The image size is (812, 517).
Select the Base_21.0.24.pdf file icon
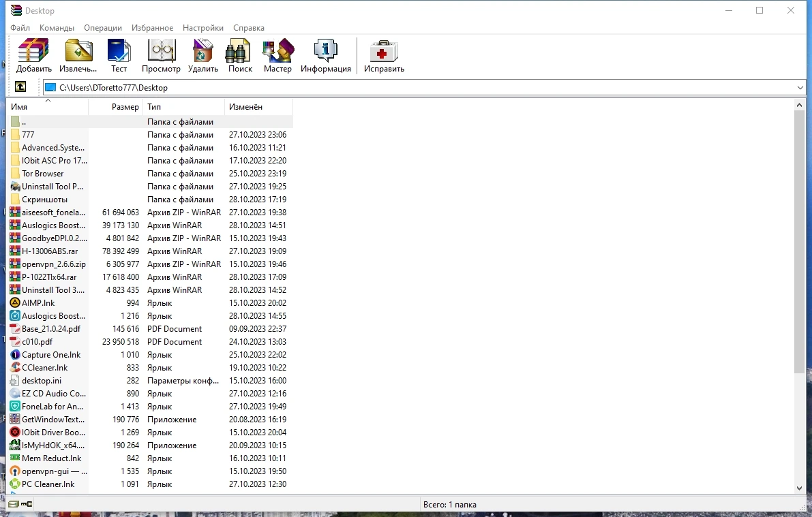click(15, 328)
